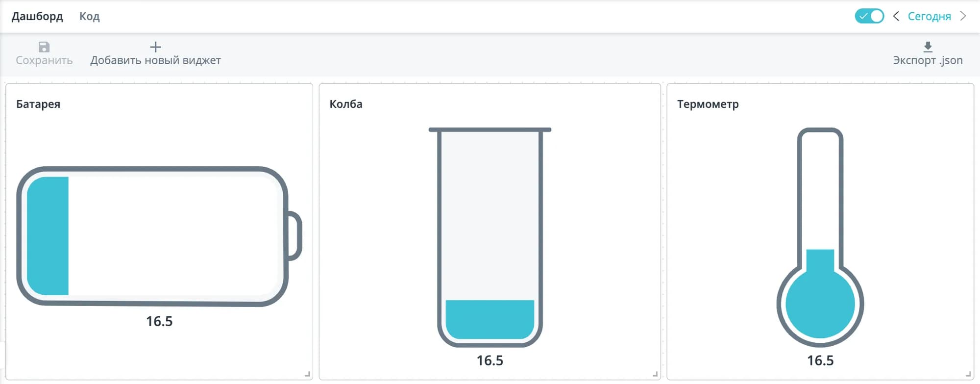Click the battery gauge graphic
Screen dimensions: 980x384
[x=159, y=236]
